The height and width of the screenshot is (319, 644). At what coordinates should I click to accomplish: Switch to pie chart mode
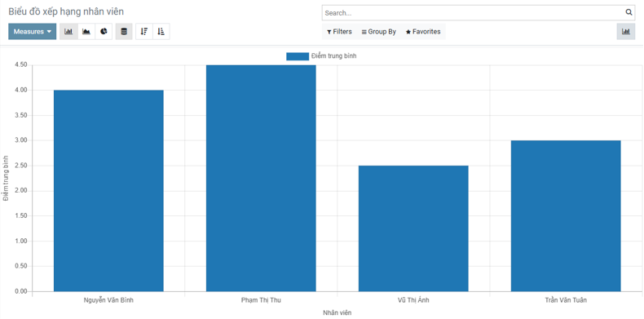(x=104, y=32)
